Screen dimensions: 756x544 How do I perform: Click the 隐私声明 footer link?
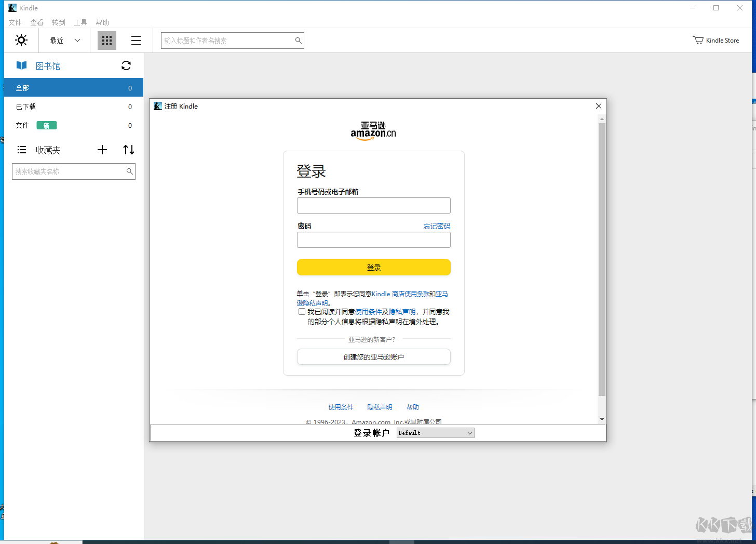click(380, 407)
